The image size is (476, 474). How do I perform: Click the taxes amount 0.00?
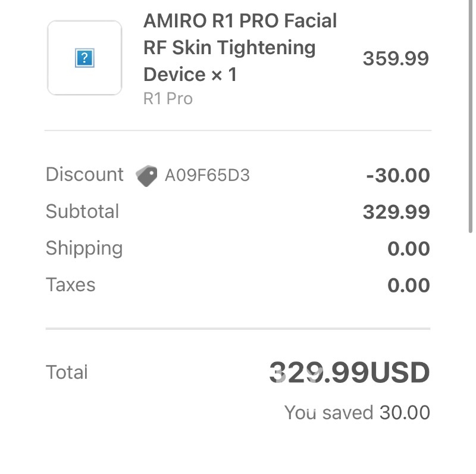[408, 285]
